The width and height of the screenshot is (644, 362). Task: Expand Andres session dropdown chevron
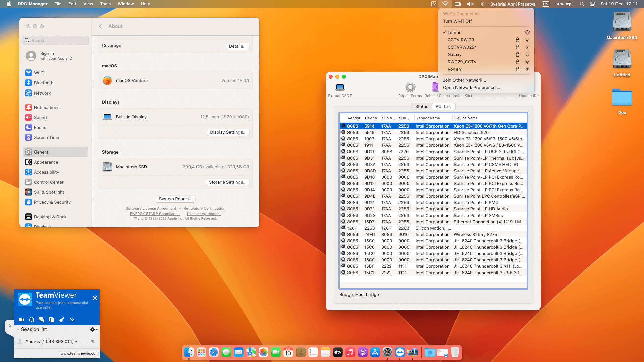tap(76, 341)
